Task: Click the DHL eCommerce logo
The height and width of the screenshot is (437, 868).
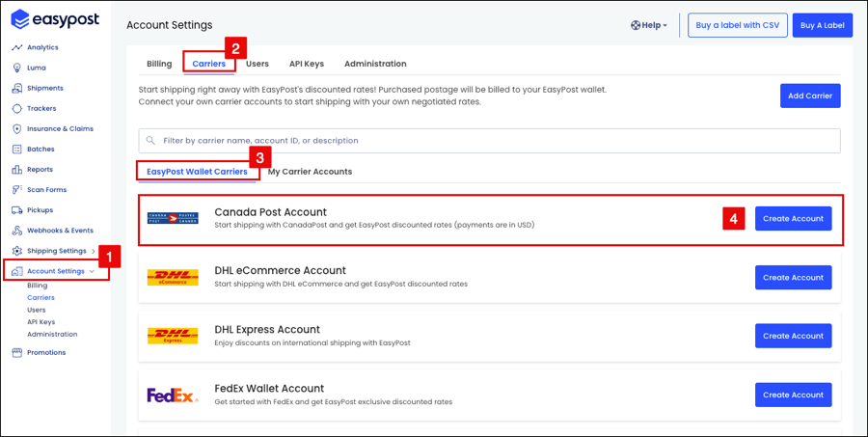Action: 173,278
